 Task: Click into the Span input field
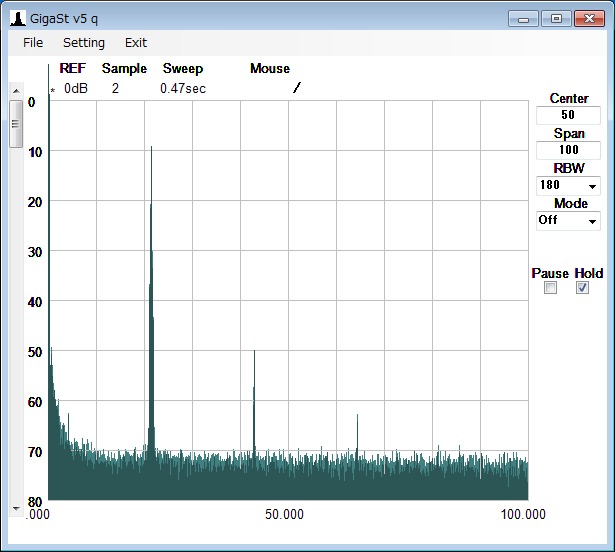coord(569,150)
